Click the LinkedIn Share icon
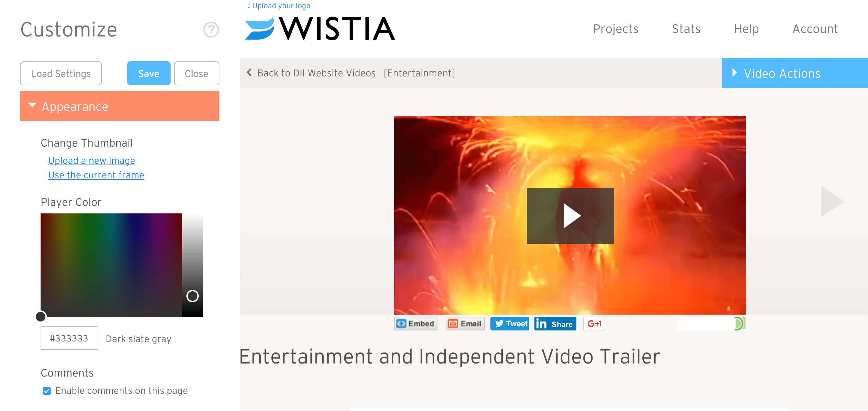 [x=555, y=324]
